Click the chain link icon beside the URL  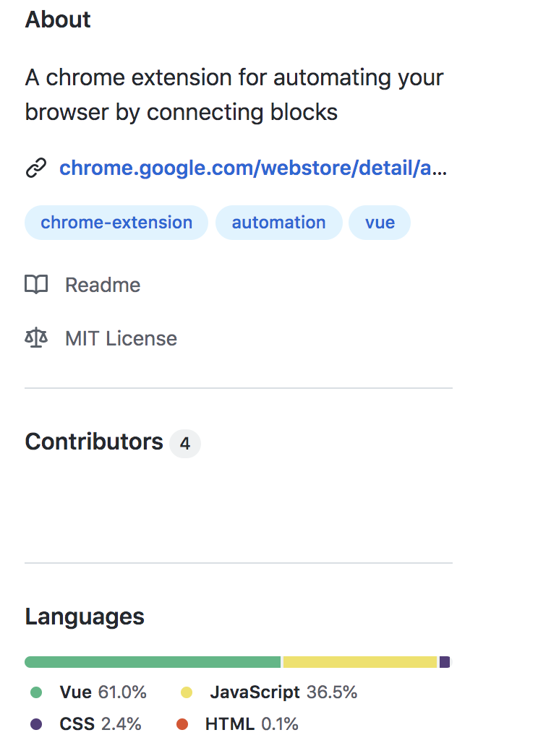36,168
